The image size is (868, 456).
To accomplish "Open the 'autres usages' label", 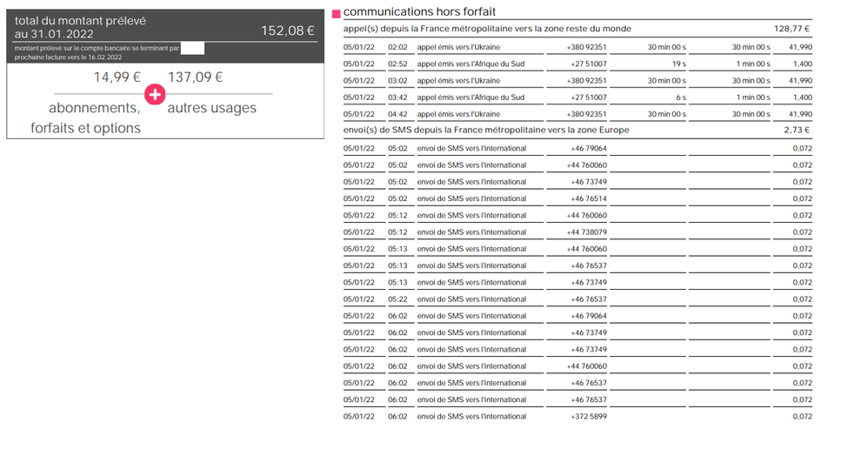I will tap(211, 109).
